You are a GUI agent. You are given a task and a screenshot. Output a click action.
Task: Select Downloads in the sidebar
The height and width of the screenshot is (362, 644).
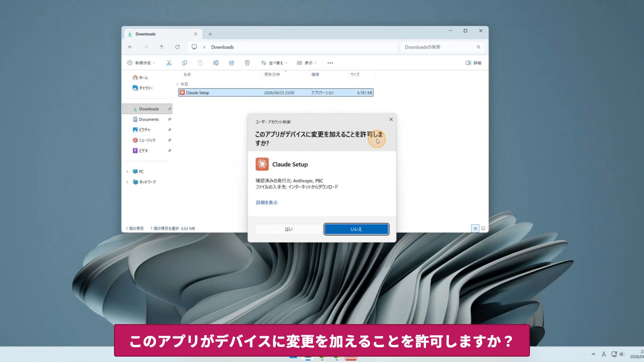[147, 109]
